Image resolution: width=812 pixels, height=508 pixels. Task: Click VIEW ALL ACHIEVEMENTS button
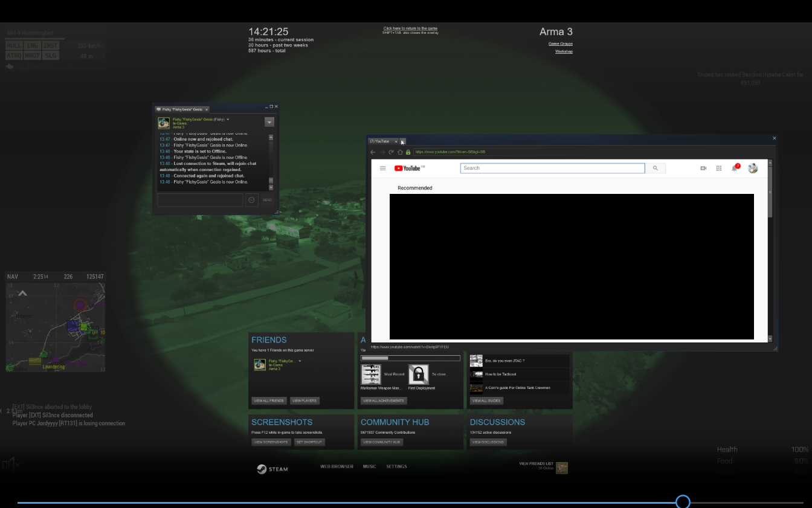click(384, 400)
